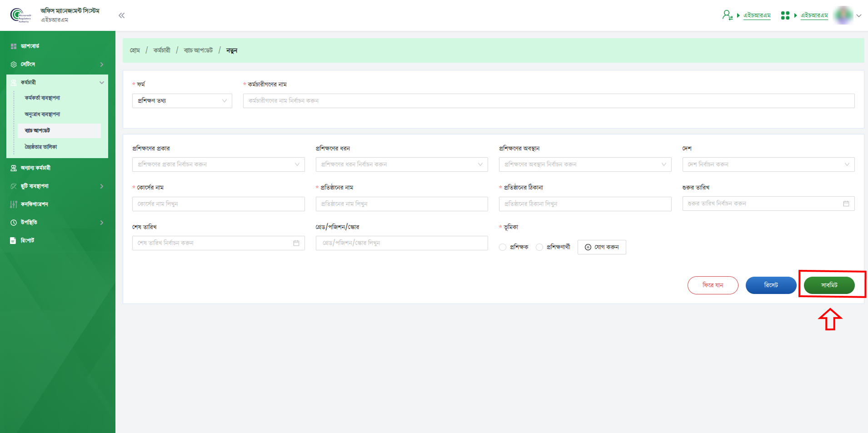
Task: Go to ব্যাচ আপডেট breadcrumb link
Action: coord(198,50)
